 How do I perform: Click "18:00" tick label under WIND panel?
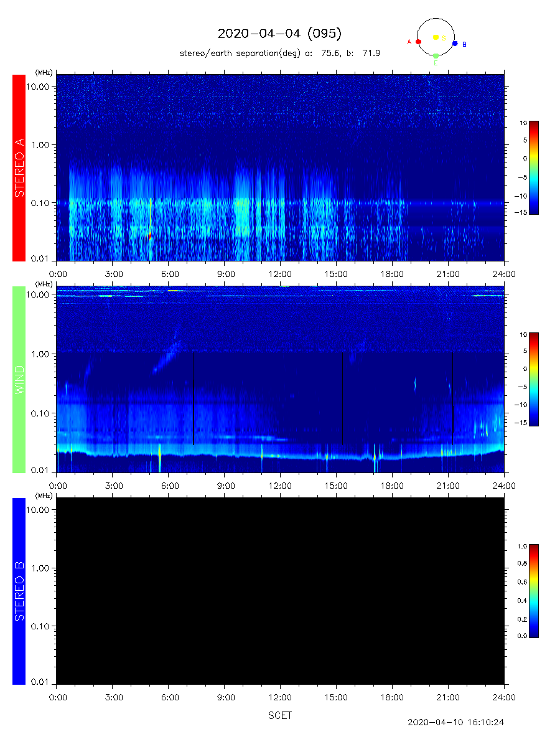point(392,485)
